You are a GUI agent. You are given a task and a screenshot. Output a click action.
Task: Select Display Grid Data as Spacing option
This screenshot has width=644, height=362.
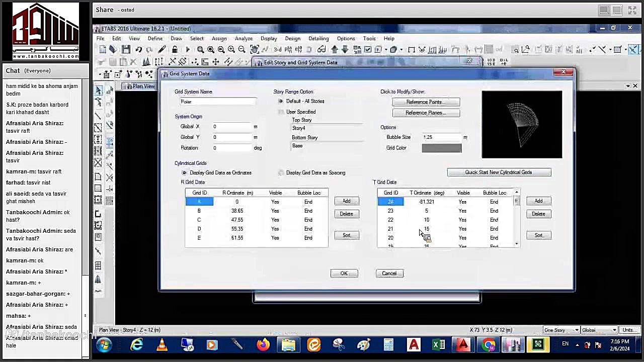(281, 173)
